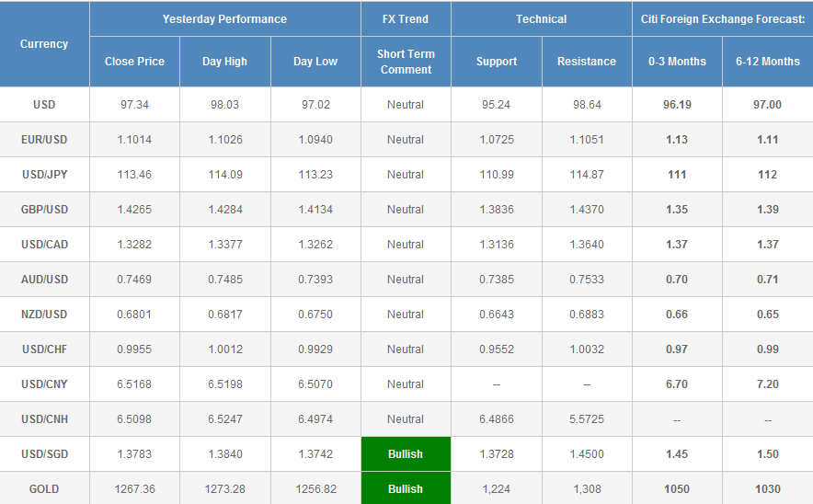Select the EUR/USD row label
The height and width of the screenshot is (504, 813).
click(x=44, y=140)
